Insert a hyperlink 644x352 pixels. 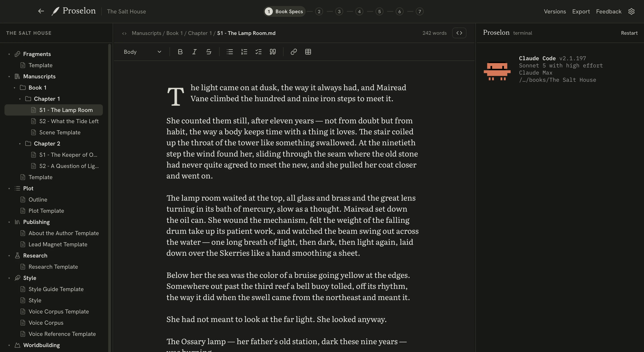click(294, 52)
